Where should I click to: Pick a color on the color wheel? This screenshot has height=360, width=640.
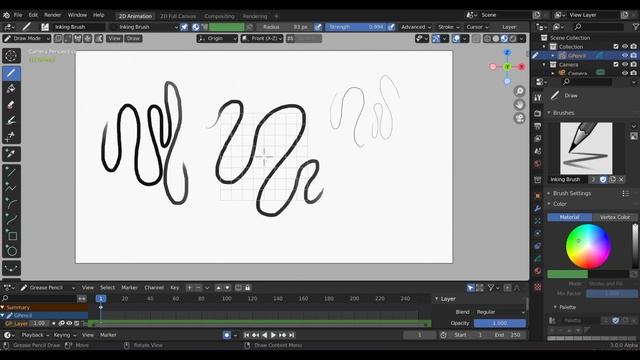tap(588, 246)
